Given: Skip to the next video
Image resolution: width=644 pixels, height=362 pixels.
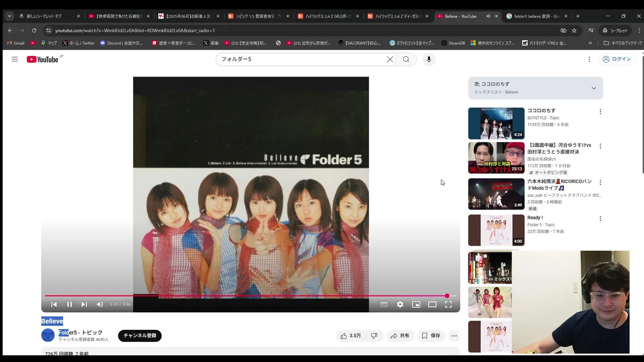Looking at the screenshot, I should tap(84, 304).
